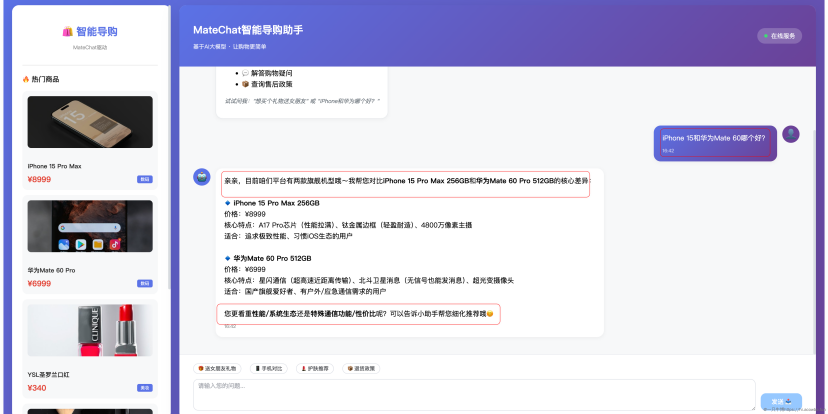Viewport: 828px width, 414px height.
Task: Click the category tag beside ¥340
Action: pos(145,388)
